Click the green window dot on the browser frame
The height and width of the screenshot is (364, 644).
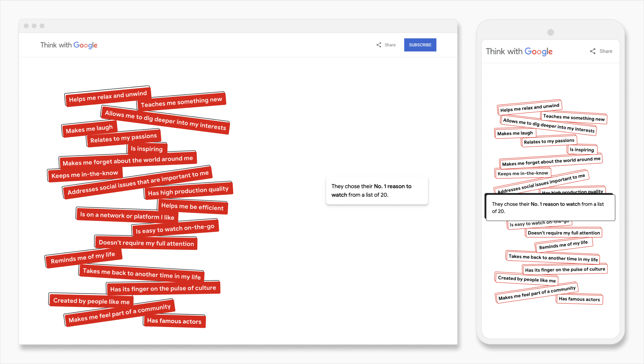tap(42, 26)
